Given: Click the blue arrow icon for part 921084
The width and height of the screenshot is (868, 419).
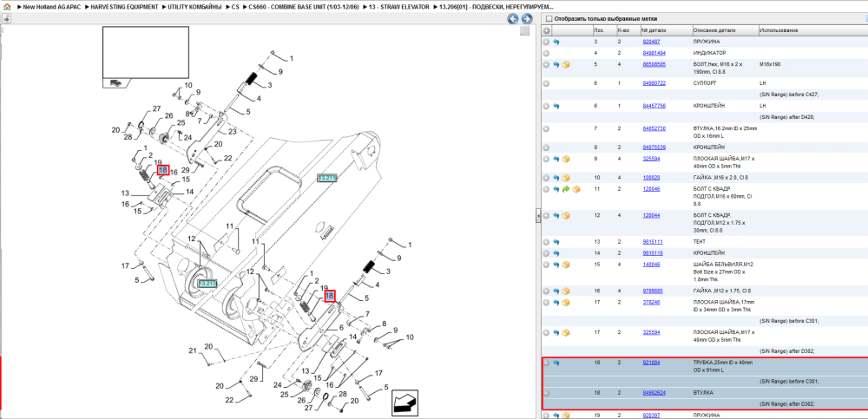Looking at the screenshot, I should (556, 363).
